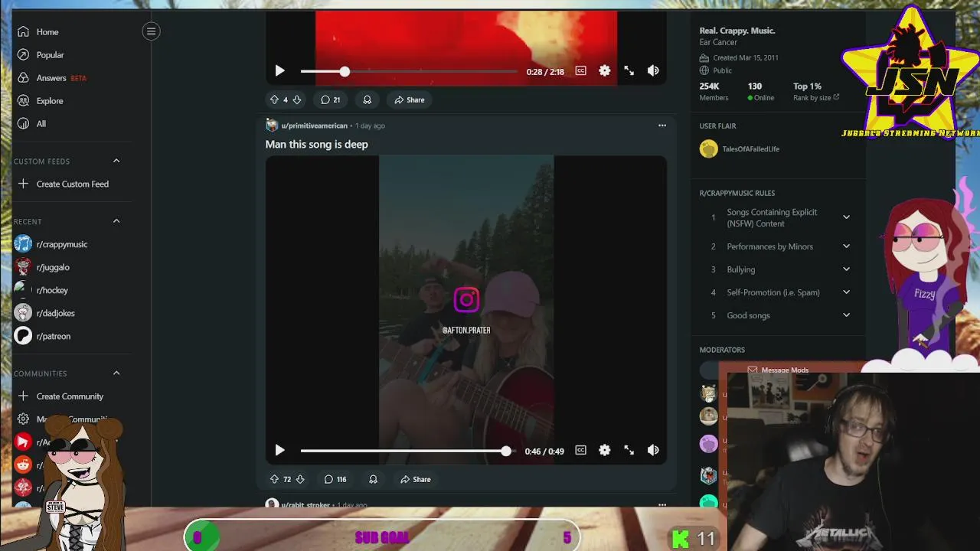Mute the top video volume
Image resolution: width=980 pixels, height=551 pixels.
tap(653, 70)
